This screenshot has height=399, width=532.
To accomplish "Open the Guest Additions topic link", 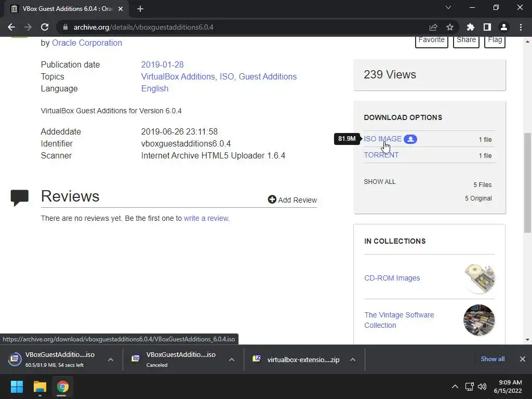I will click(268, 77).
